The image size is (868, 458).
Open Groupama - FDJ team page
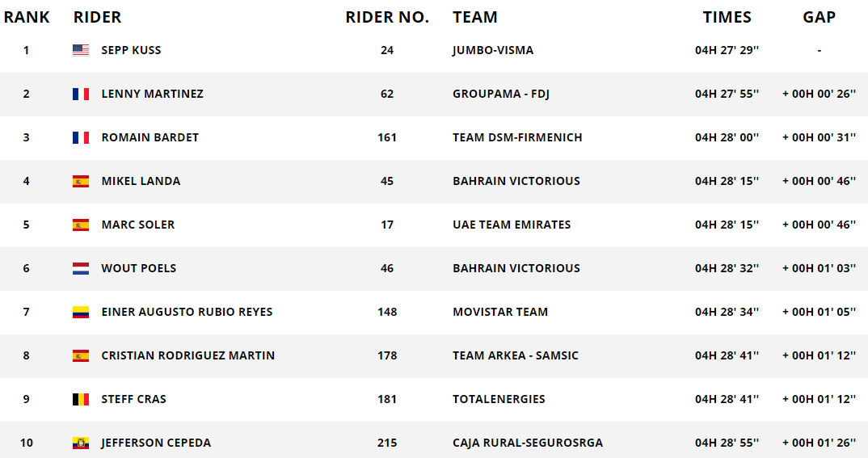coord(501,94)
